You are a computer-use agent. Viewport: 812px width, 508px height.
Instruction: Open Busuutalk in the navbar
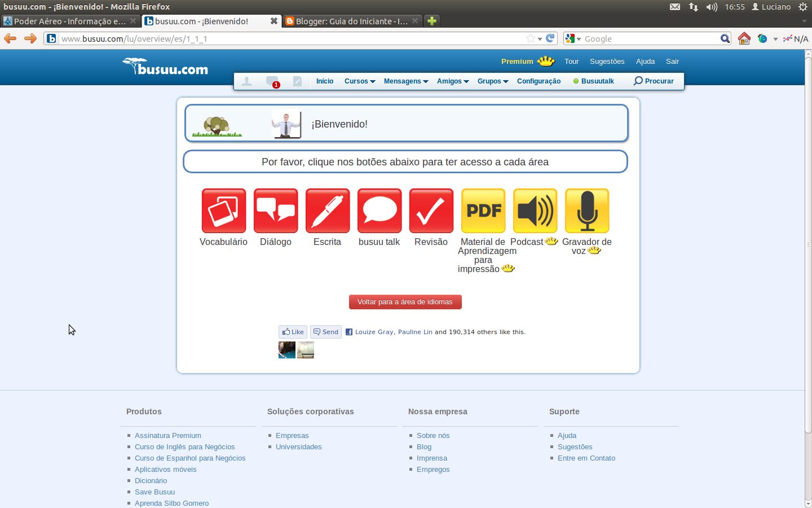pos(594,81)
